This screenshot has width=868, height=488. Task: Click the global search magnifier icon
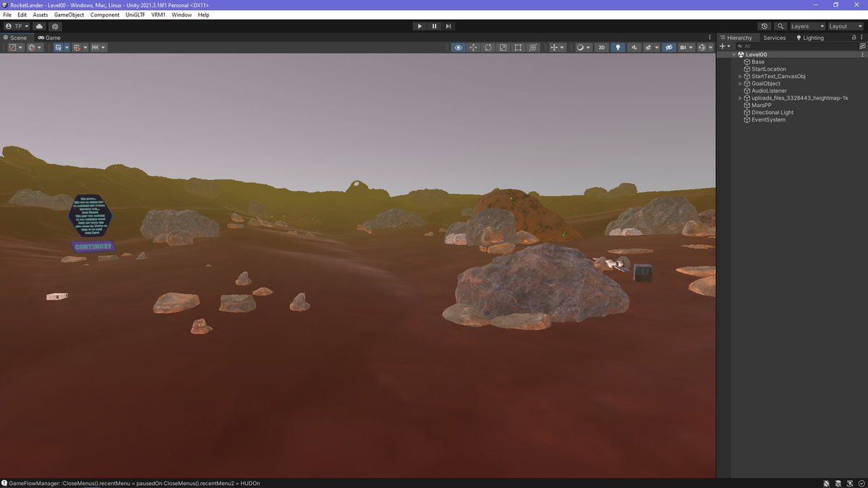(780, 26)
